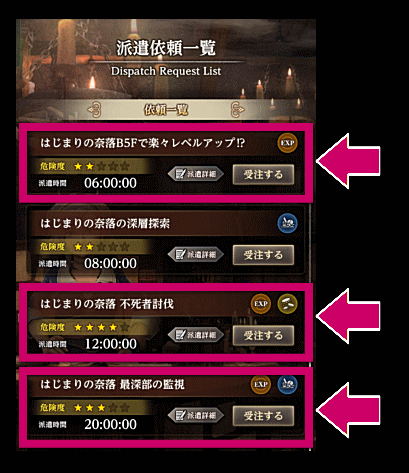Open 派遣詳細 for the 08:00:00 request

coord(195,255)
